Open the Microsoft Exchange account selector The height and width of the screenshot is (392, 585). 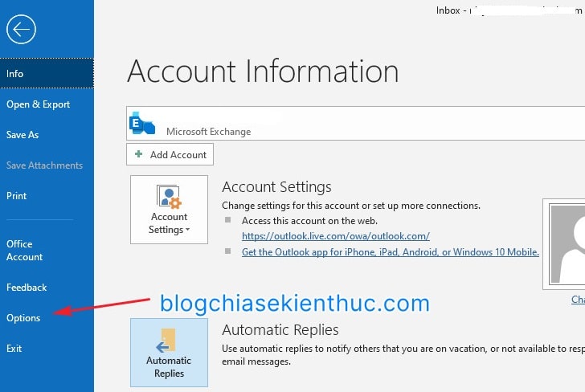pos(355,124)
